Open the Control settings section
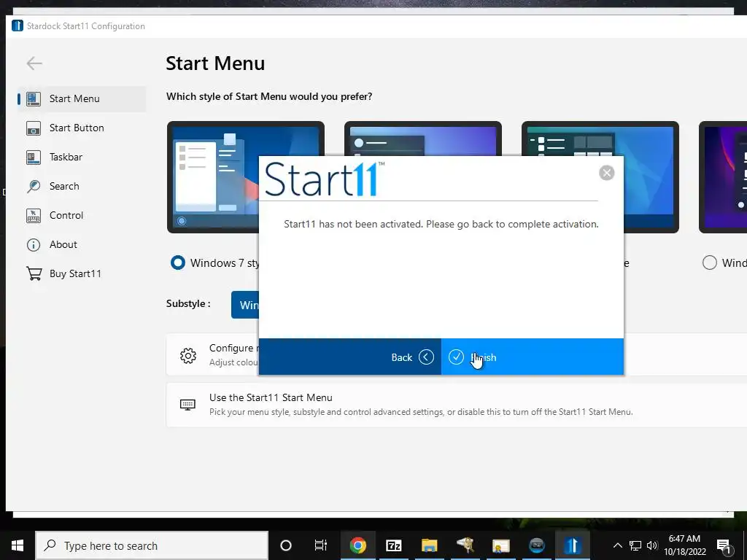The width and height of the screenshot is (747, 560). click(x=82, y=215)
